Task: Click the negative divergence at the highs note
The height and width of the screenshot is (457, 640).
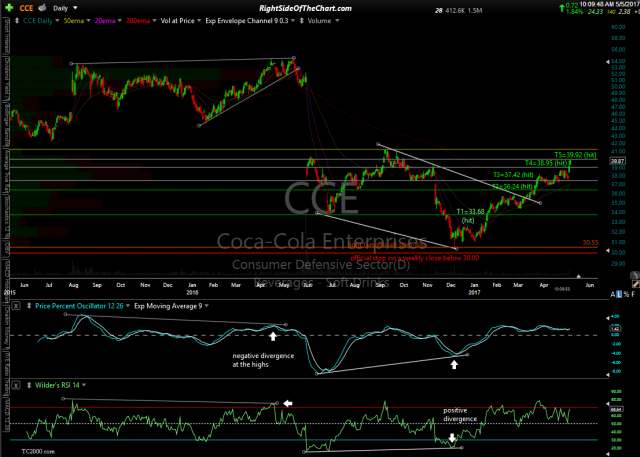Action: click(x=263, y=360)
